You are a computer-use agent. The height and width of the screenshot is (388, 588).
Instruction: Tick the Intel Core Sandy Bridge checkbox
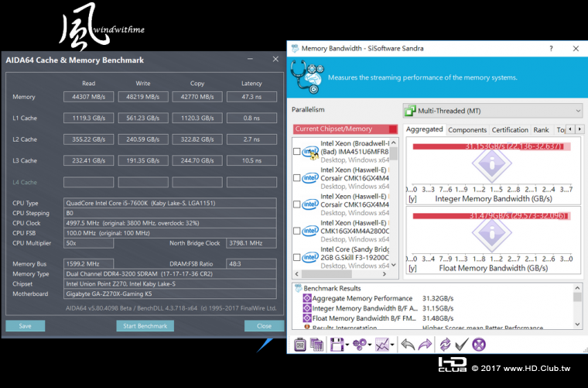[x=298, y=258]
